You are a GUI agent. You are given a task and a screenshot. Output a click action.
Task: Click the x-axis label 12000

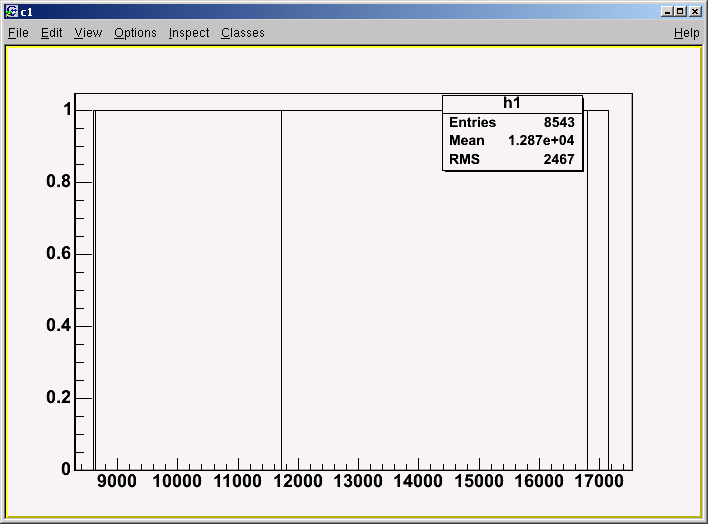298,481
